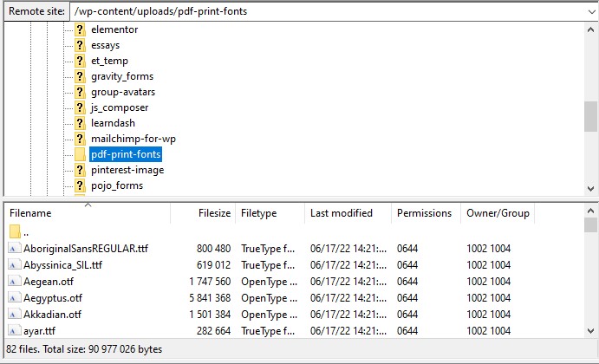
Task: Click the status text '82 files. Total size'
Action: (45, 349)
